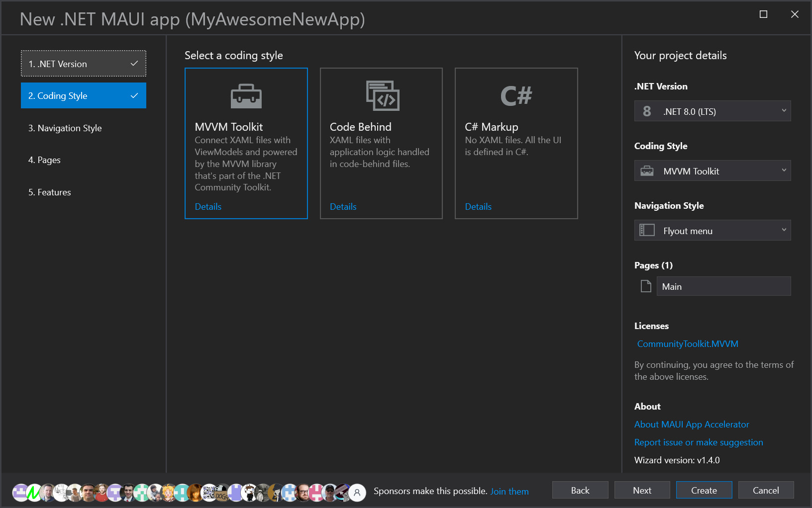
Task: Click the C# Markup logo icon
Action: (516, 95)
